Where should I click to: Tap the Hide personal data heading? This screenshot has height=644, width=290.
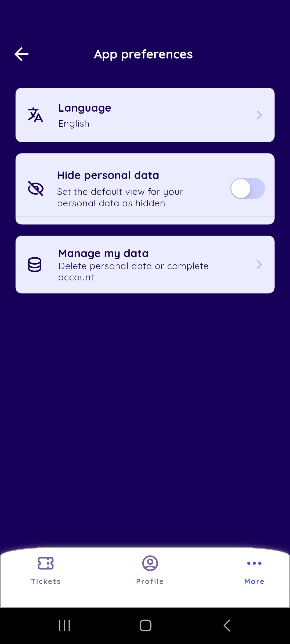[x=108, y=175]
